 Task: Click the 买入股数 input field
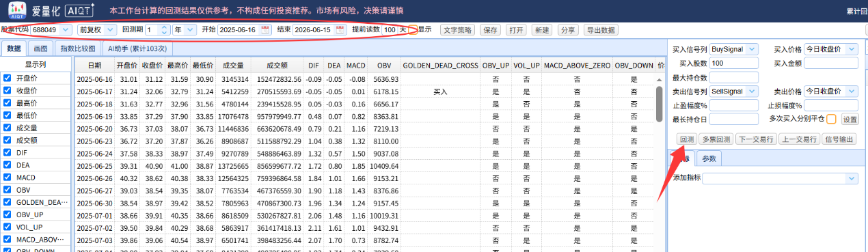(x=734, y=63)
